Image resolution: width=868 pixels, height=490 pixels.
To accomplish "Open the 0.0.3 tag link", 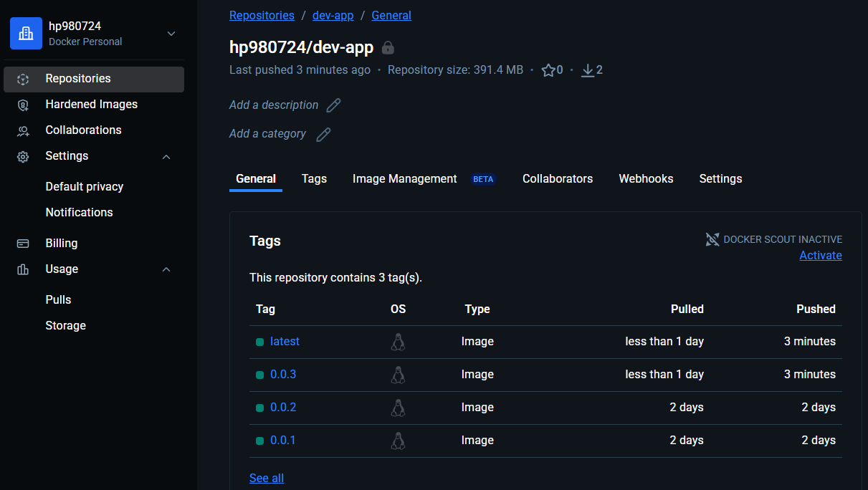I will tap(283, 375).
